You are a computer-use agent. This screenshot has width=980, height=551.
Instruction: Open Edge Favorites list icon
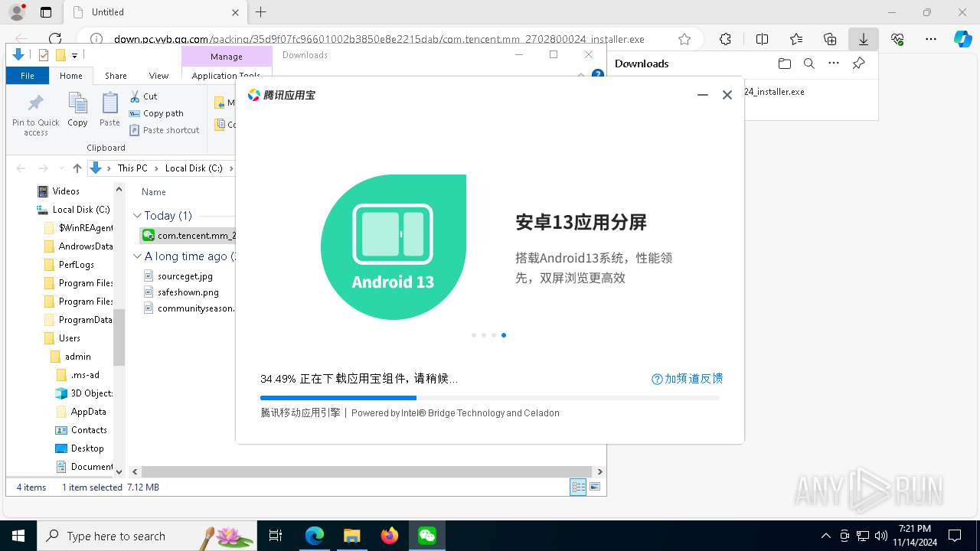point(796,39)
